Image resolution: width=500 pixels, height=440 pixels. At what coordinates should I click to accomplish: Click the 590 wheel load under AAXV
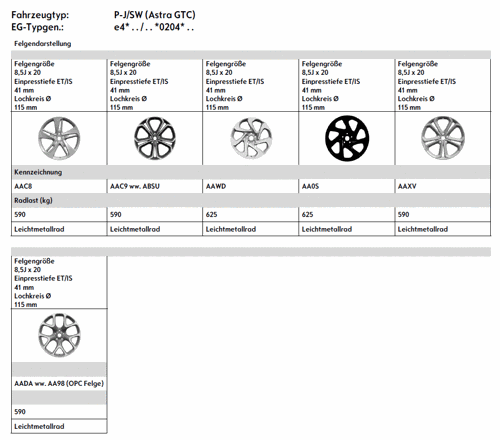click(403, 215)
